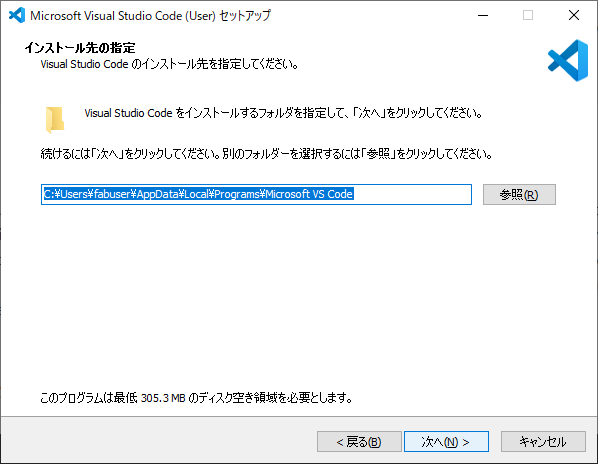Click the VS Code icon in title bar
598x464 pixels.
pos(17,15)
